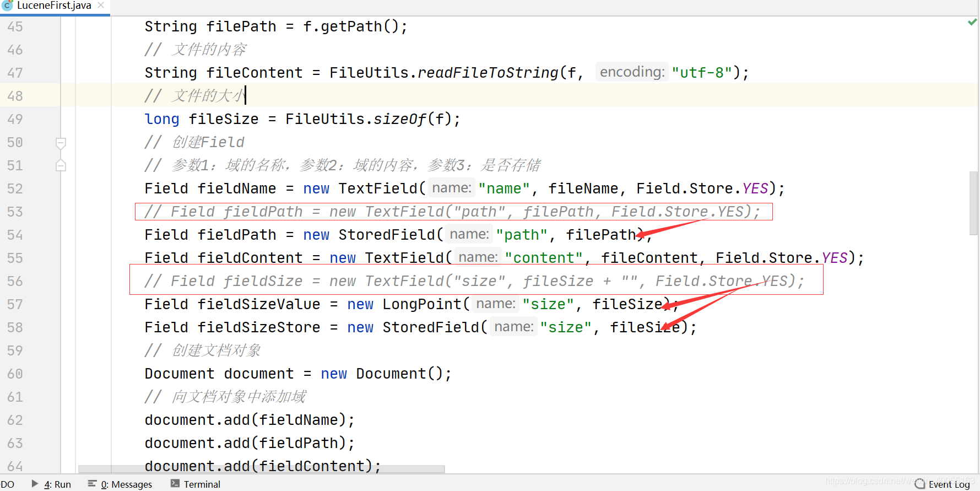Click line number 60 in the gutter
Screen dimensions: 980x491
pyautogui.click(x=15, y=374)
